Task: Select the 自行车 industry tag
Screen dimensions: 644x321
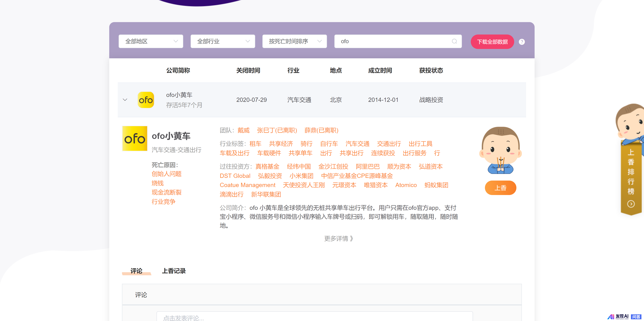Action: [329, 144]
